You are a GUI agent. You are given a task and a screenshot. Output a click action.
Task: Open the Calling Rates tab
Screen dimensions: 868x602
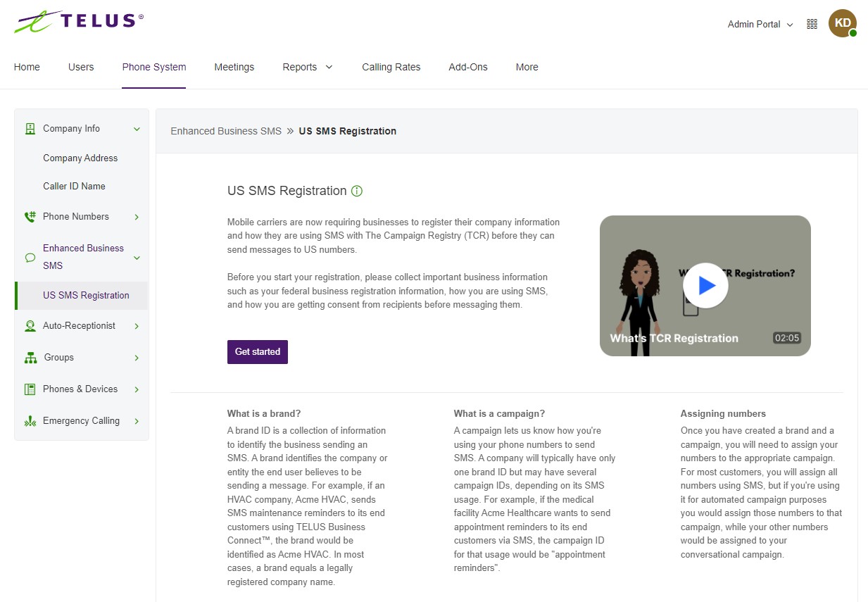(391, 67)
